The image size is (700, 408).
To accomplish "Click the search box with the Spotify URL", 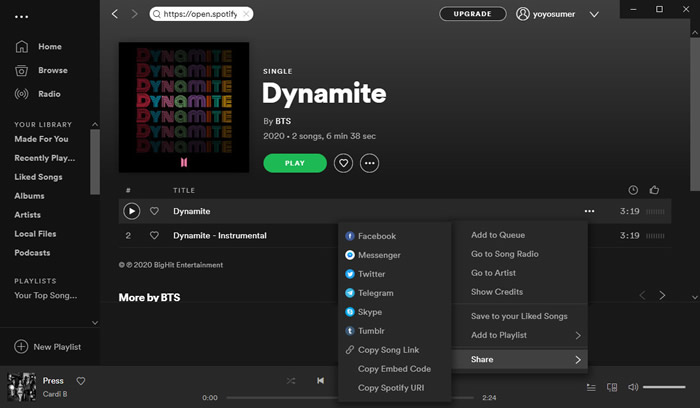I will (201, 14).
